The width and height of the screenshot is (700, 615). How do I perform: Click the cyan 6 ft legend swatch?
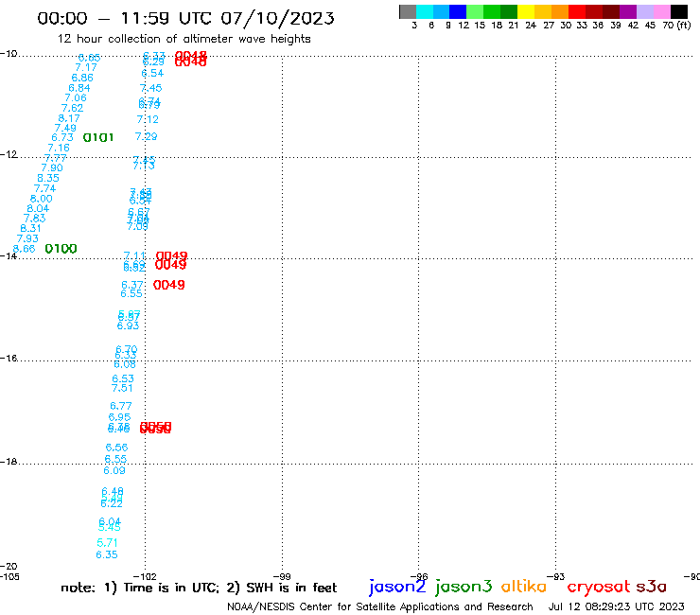point(424,11)
